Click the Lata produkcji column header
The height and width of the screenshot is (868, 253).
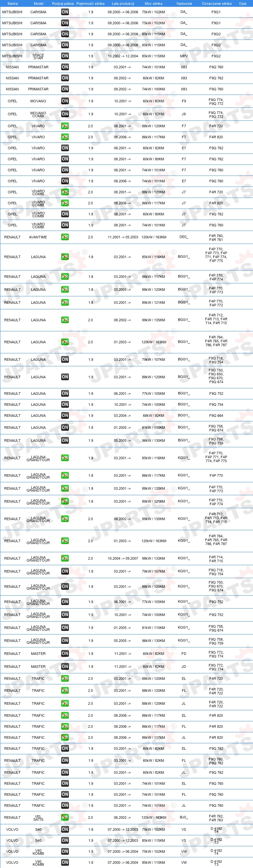coord(123,3)
